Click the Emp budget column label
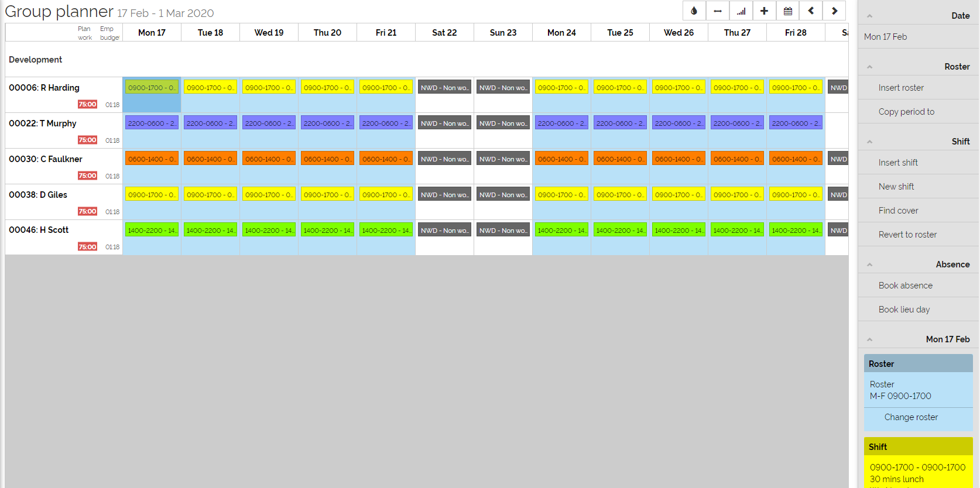980x488 pixels. point(109,33)
